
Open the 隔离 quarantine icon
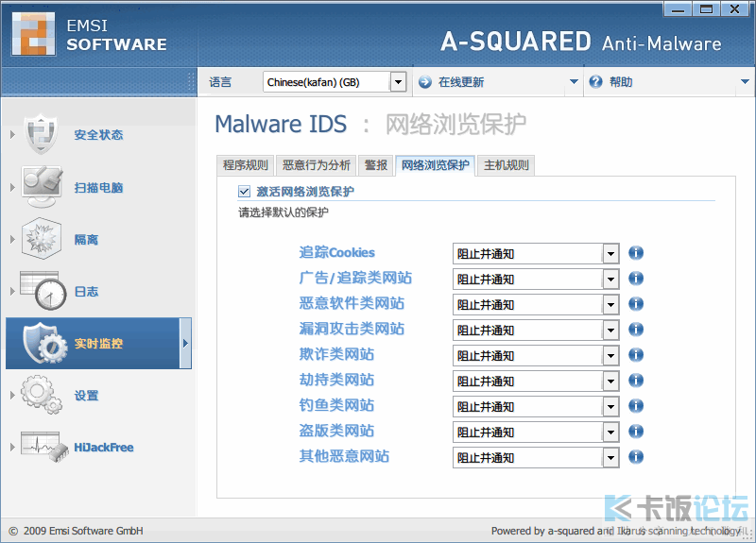[41, 239]
